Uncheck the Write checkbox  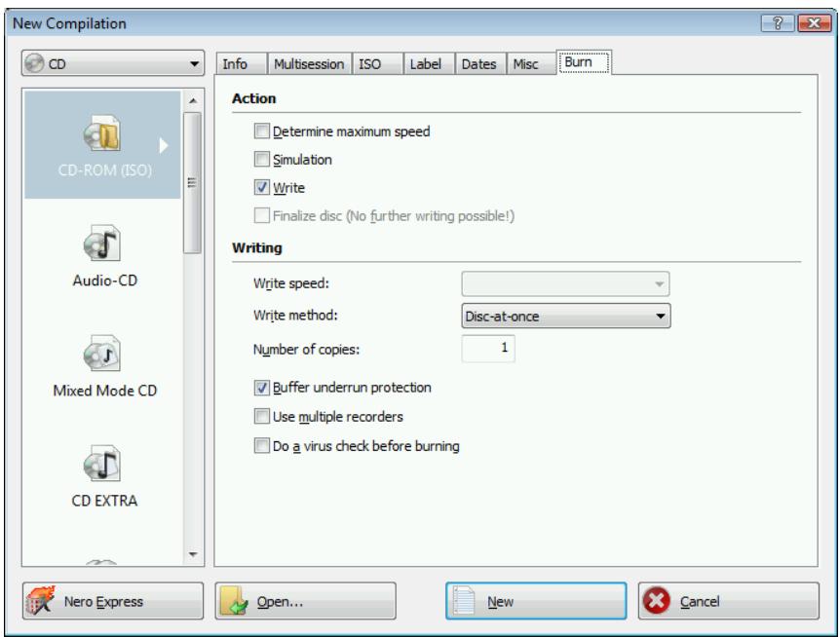261,187
